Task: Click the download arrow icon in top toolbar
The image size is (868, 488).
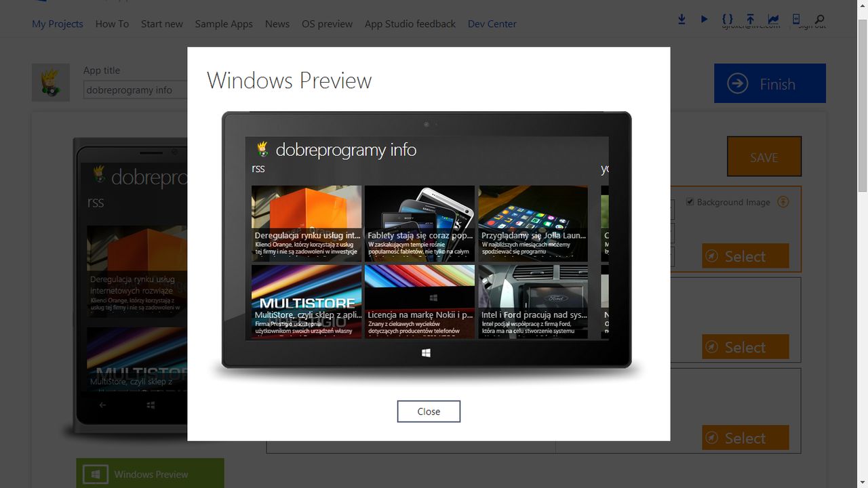Action: point(682,19)
